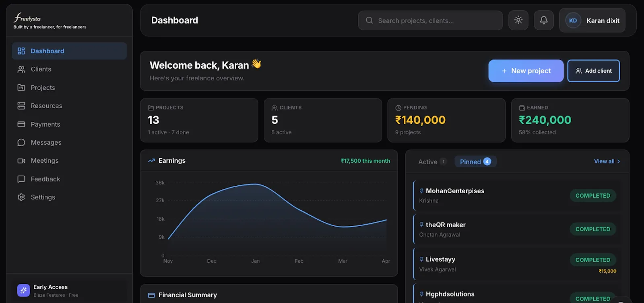644x303 pixels.
Task: Open the theQR maker project
Action: 517,229
